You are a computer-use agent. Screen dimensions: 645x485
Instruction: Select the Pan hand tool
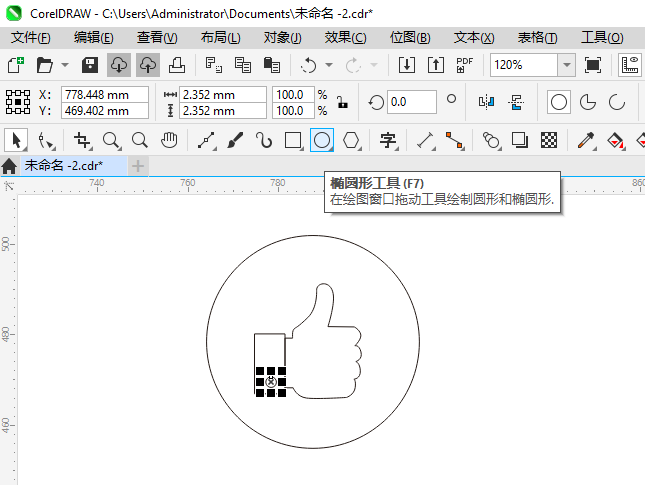click(x=169, y=140)
